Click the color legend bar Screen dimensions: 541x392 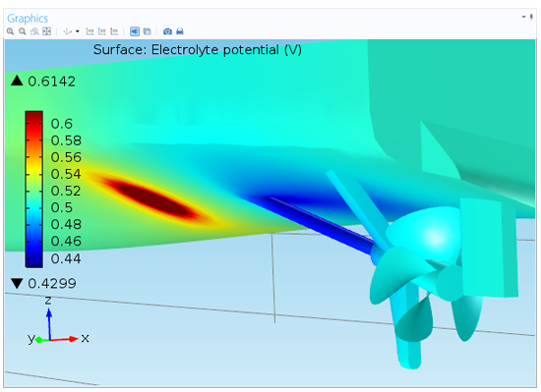[x=33, y=189]
